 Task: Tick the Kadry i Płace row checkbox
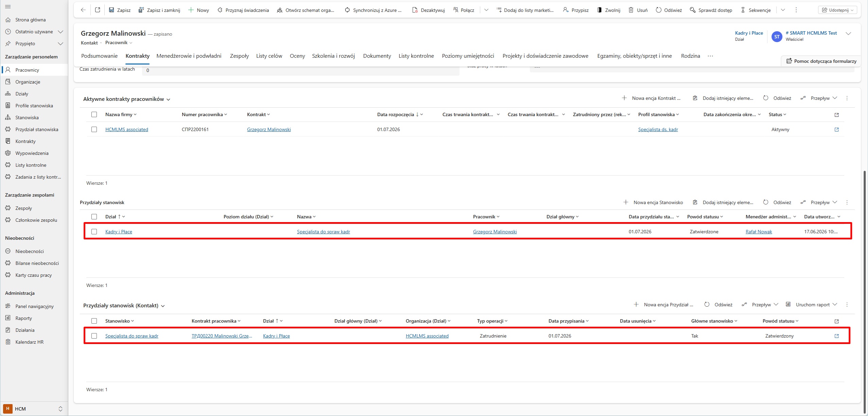[94, 232]
